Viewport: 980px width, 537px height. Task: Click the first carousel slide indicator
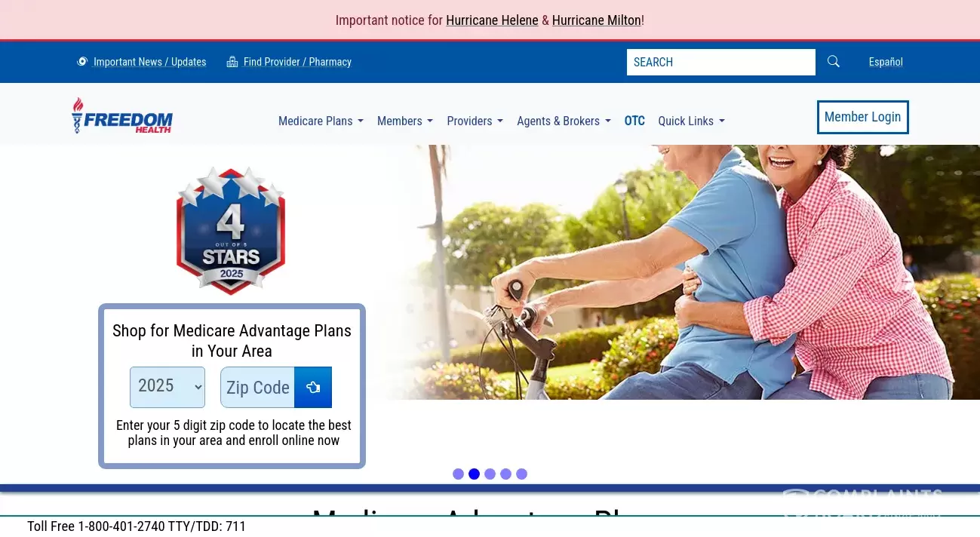point(458,474)
